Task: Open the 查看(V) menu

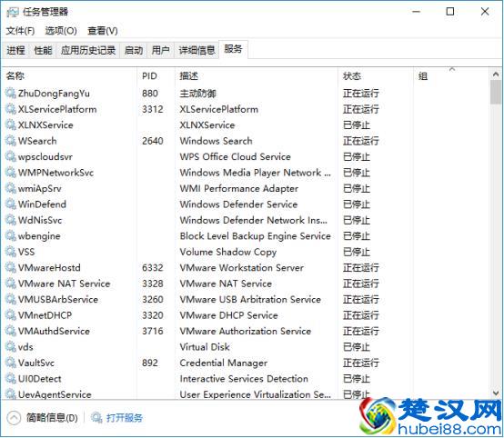Action: click(x=103, y=31)
